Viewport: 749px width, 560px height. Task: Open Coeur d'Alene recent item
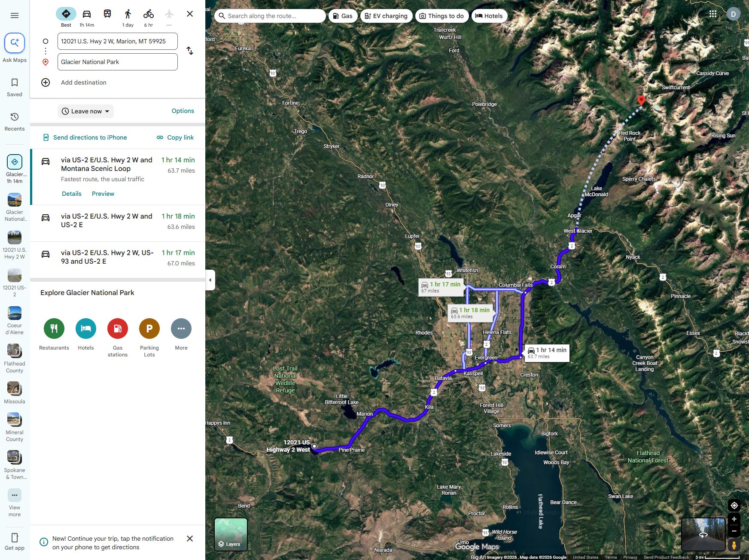(15, 321)
